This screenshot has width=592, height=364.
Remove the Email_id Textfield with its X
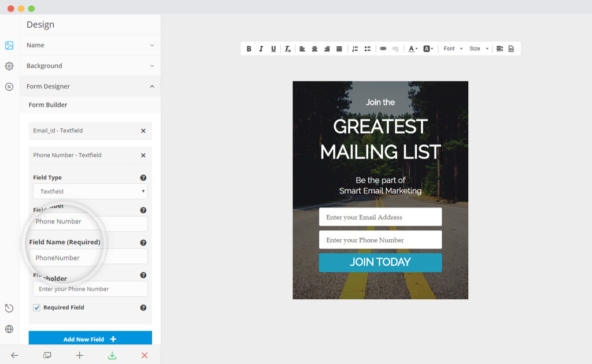pyautogui.click(x=143, y=131)
